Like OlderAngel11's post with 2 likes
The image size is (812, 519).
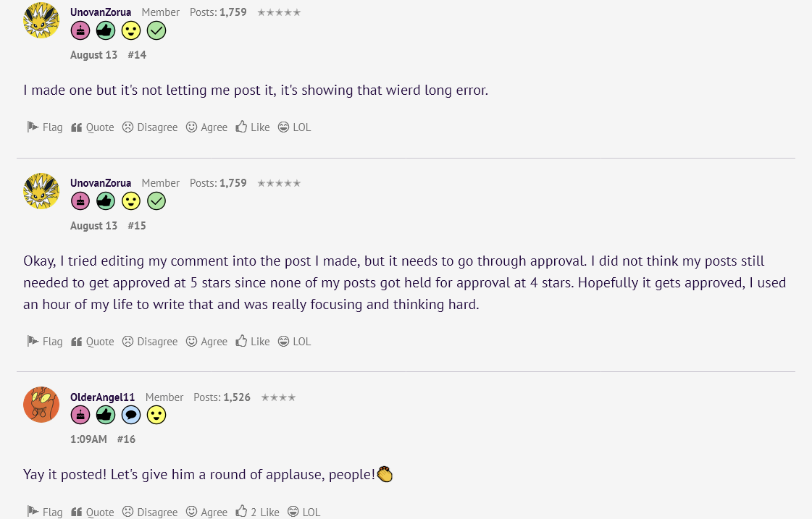(257, 512)
